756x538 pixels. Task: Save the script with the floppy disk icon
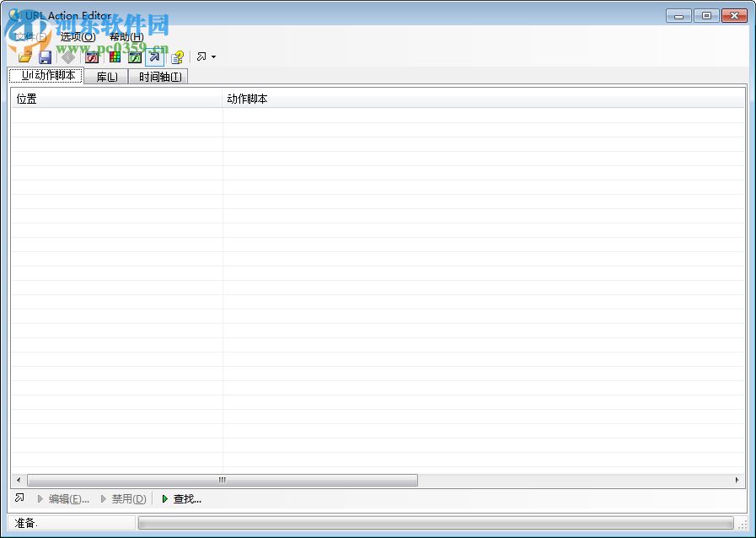point(44,56)
